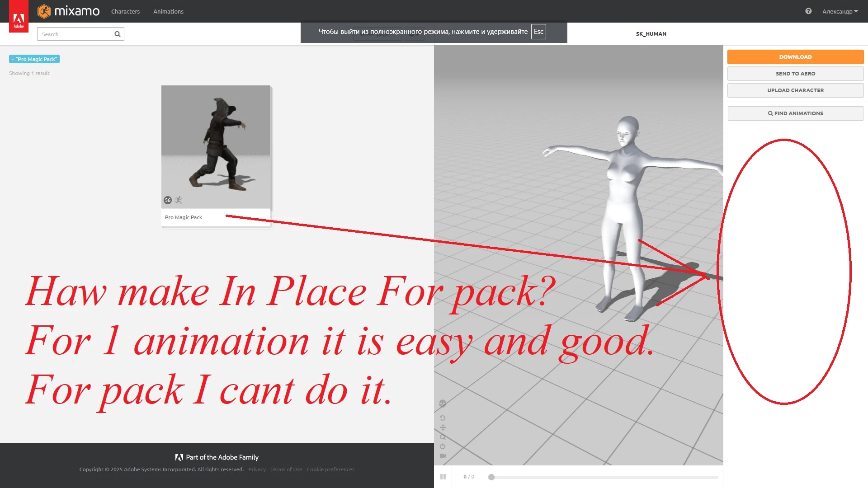Open the Animations tab
Screen dimensions: 868x488
pyautogui.click(x=168, y=11)
